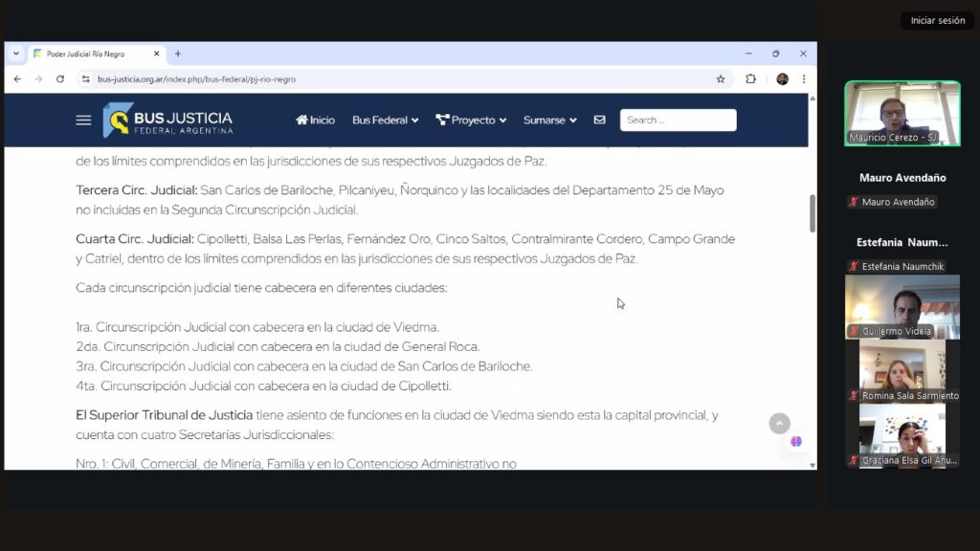Expand the Bus Federal dropdown menu
The height and width of the screenshot is (551, 980).
coord(385,121)
